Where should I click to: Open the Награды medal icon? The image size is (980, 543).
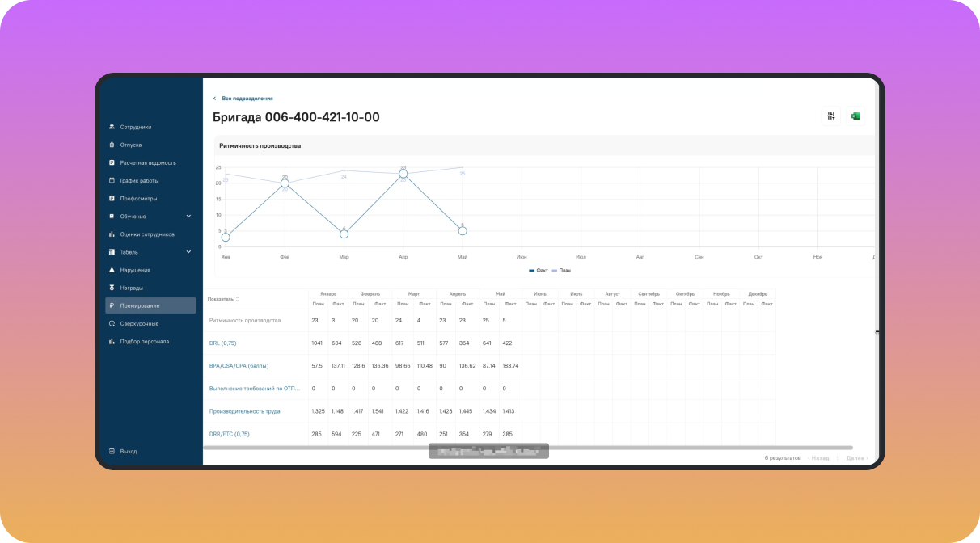[x=112, y=288]
